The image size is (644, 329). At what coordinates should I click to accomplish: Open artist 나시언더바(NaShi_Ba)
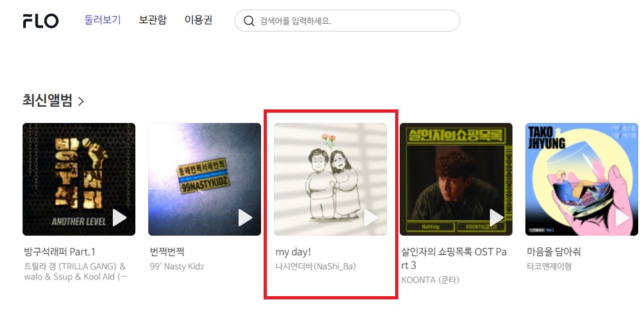pos(316,267)
